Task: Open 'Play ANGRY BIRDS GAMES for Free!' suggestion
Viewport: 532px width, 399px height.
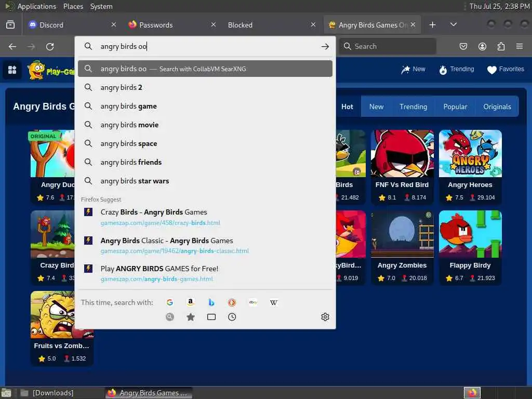Action: [205, 273]
